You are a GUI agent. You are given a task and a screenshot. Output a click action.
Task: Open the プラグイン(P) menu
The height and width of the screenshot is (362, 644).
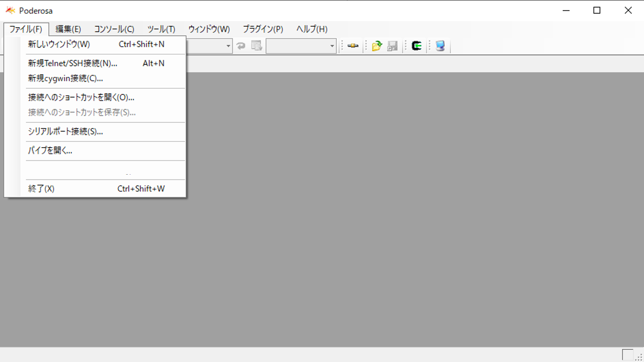pyautogui.click(x=263, y=29)
